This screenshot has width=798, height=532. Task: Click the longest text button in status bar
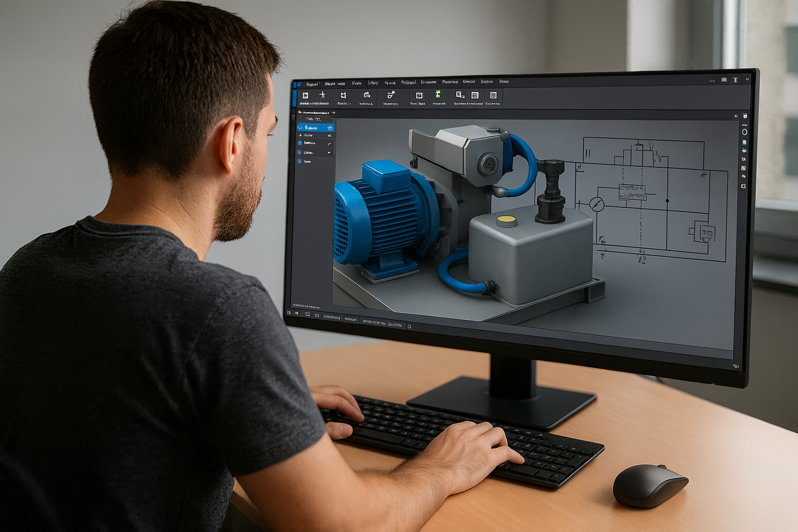[382, 323]
